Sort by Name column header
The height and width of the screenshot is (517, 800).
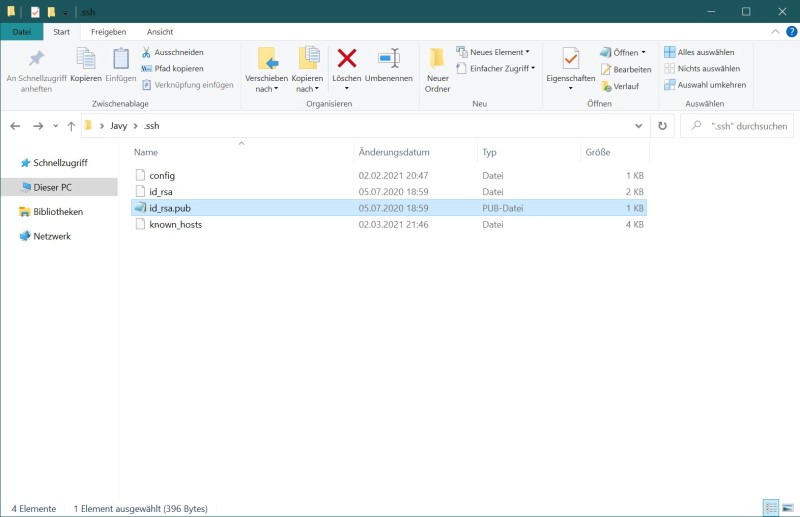pyautogui.click(x=145, y=152)
